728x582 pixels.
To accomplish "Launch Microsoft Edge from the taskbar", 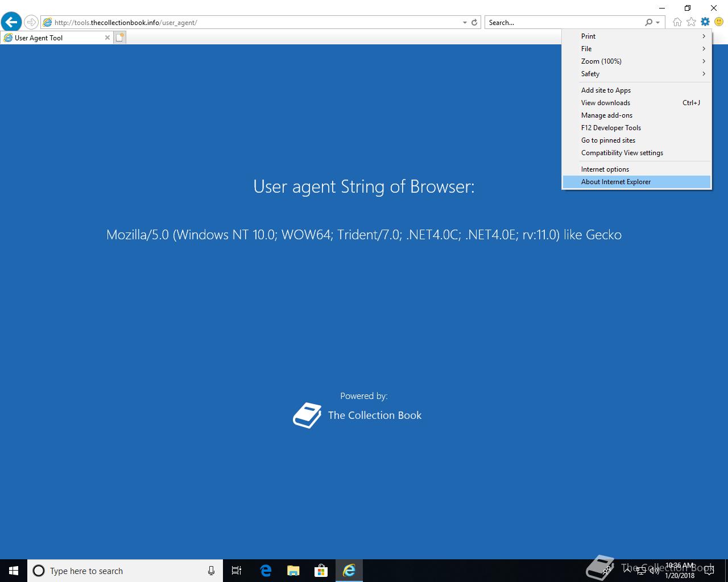I will pyautogui.click(x=266, y=571).
